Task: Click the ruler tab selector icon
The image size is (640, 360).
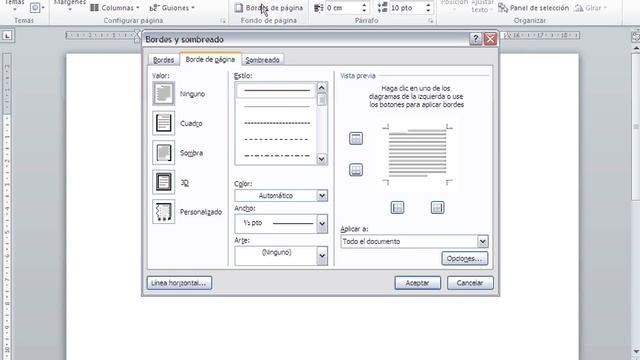Action: tap(7, 36)
